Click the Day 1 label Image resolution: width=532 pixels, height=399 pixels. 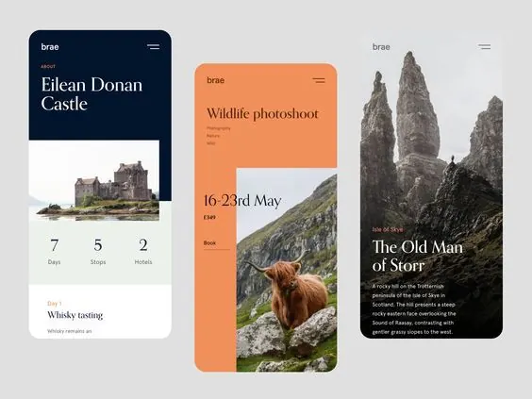(55, 304)
